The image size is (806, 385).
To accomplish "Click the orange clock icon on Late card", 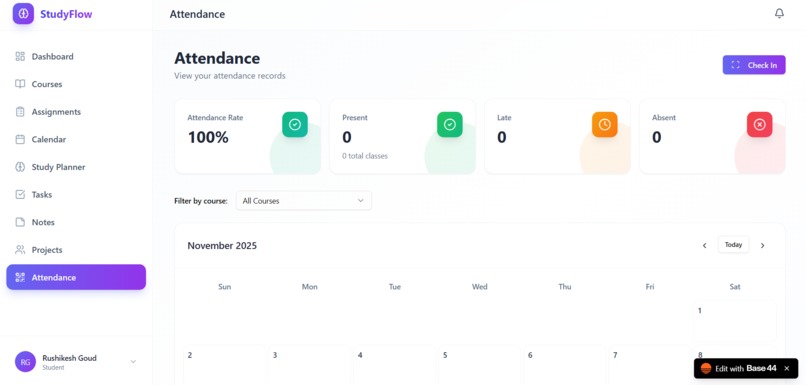I will (604, 124).
